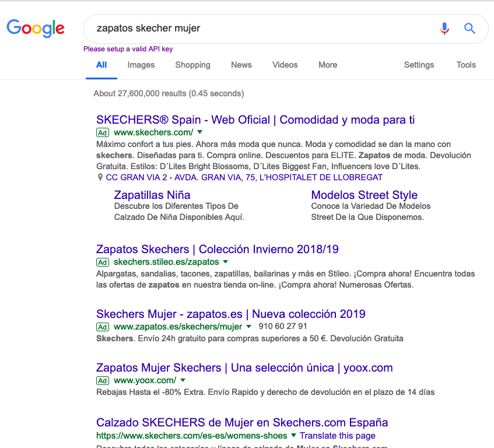Open the Shopping results tab
The height and width of the screenshot is (448, 494).
coord(192,65)
